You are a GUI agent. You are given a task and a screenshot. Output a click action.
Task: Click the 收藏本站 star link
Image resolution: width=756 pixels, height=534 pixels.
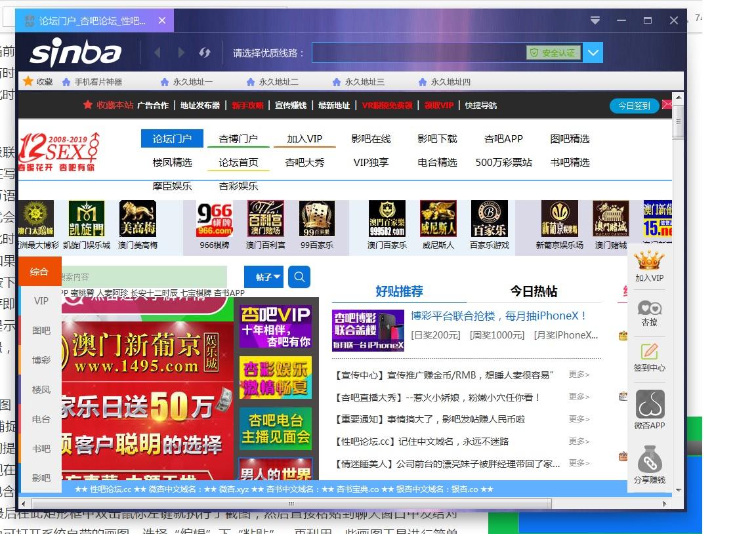click(x=108, y=104)
